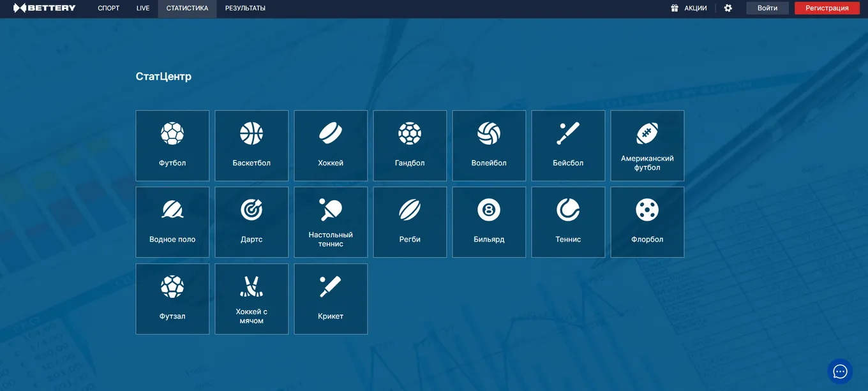Click the Волейбол label text
This screenshot has width=868, height=391.
489,163
